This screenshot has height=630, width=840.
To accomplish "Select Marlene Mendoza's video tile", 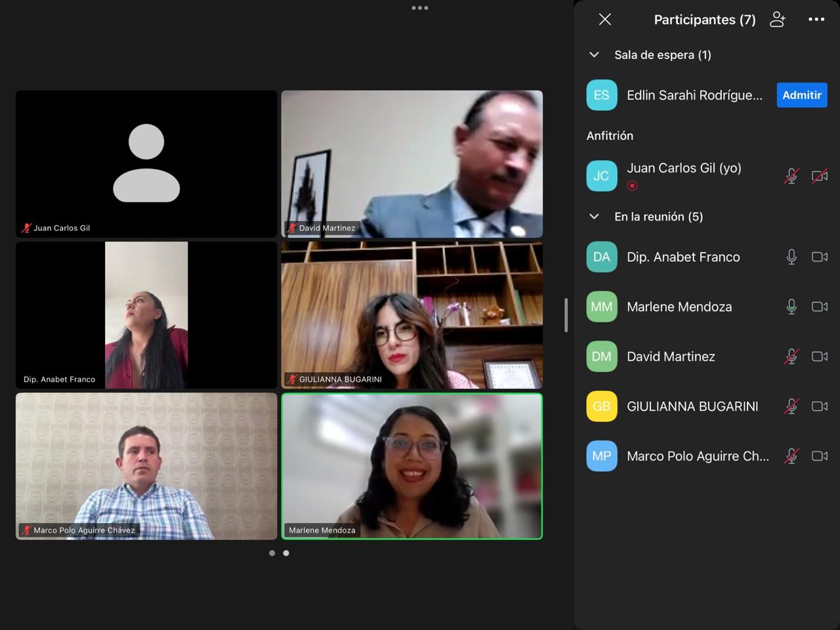I will (412, 466).
